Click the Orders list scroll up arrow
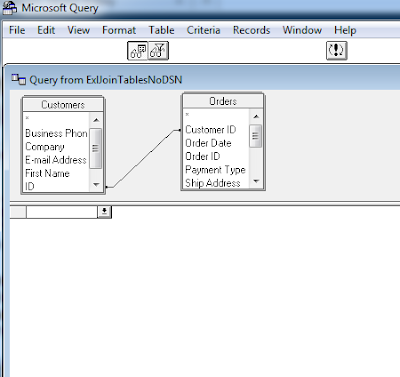400x377 pixels. (256, 117)
